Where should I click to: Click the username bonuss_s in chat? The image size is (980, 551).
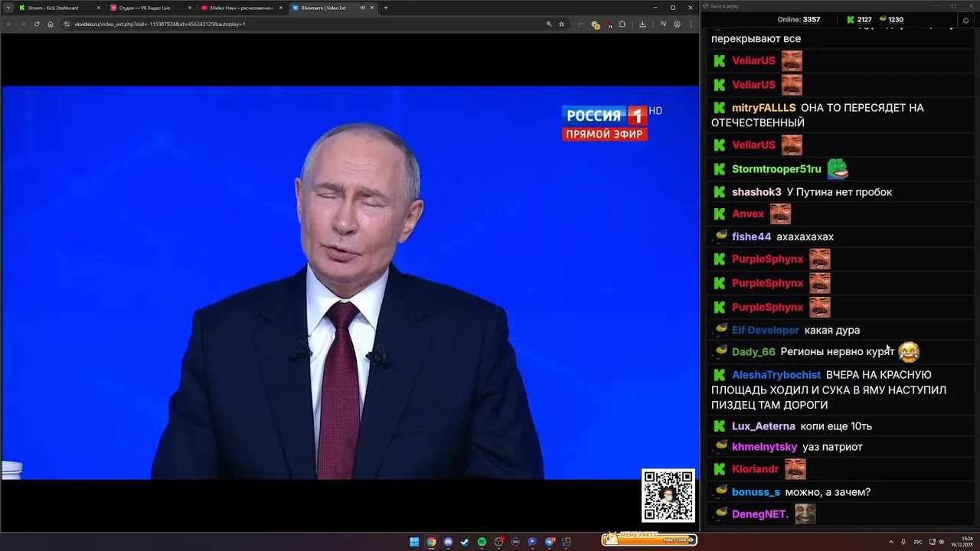[x=756, y=492]
